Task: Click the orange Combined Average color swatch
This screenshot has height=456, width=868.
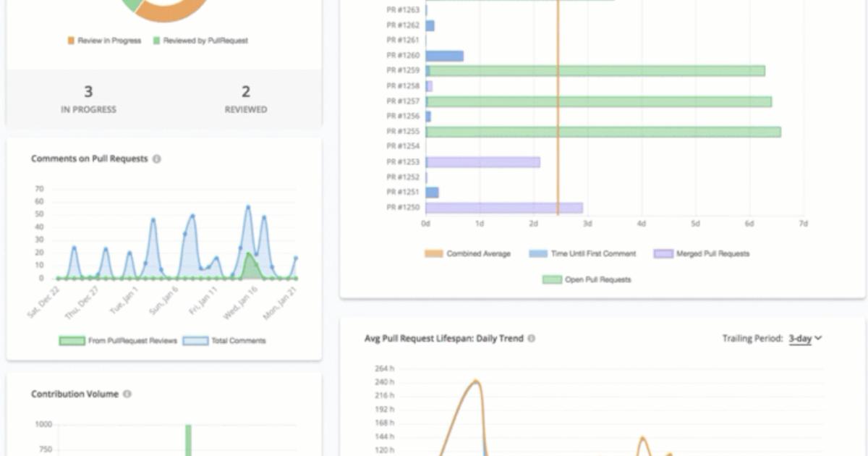Action: (433, 254)
